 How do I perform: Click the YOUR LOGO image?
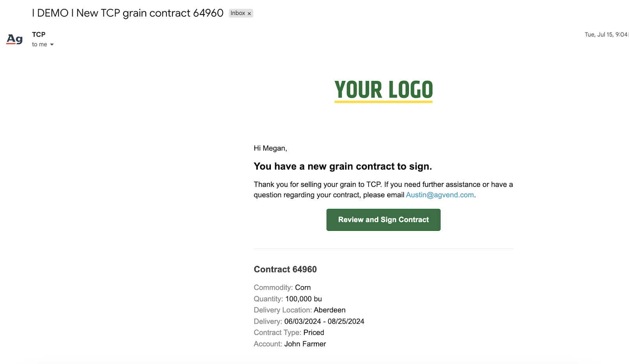(x=383, y=91)
